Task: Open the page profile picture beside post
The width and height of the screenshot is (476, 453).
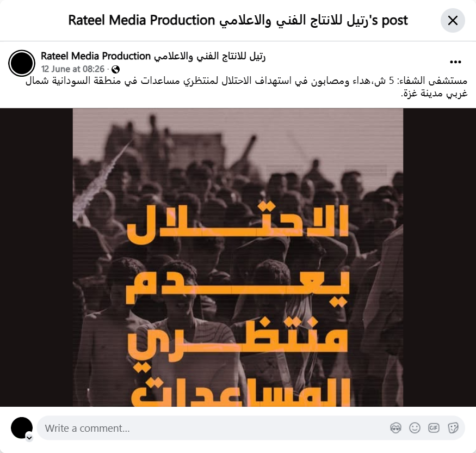Action: 22,63
